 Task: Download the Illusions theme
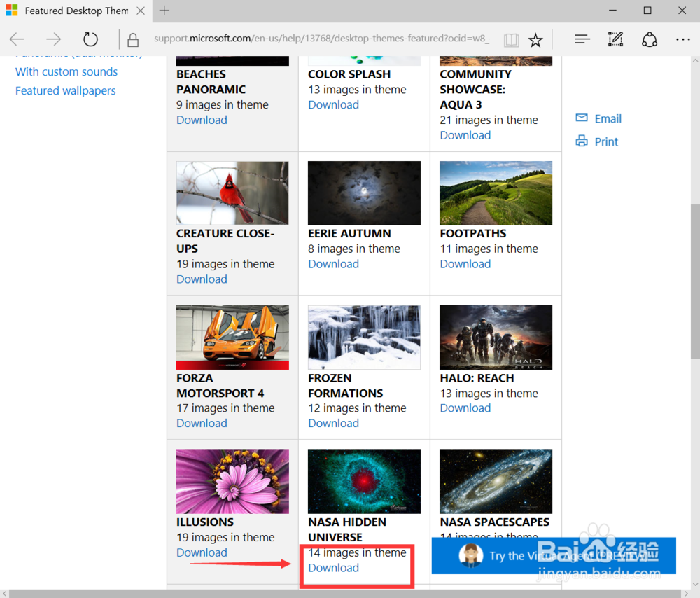coord(202,552)
